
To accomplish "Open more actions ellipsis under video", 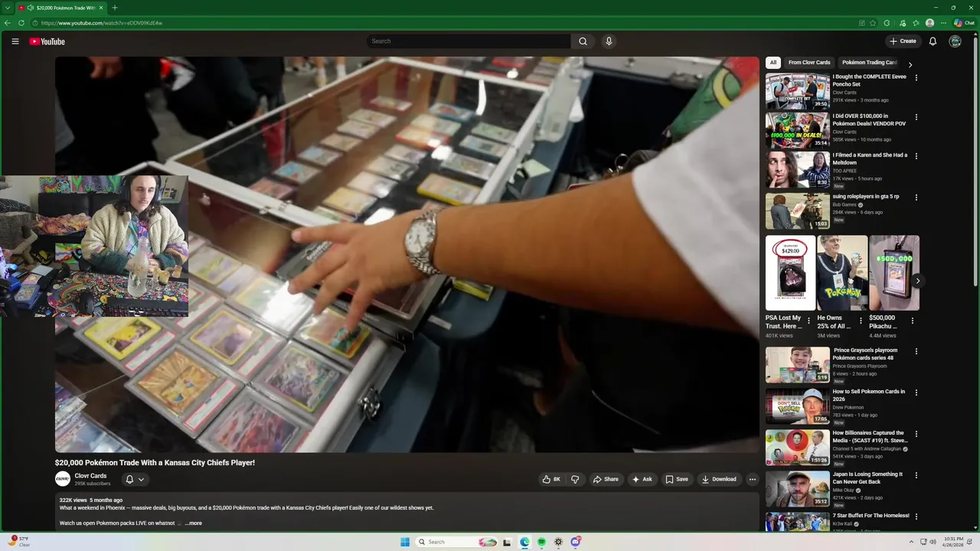I will (753, 479).
